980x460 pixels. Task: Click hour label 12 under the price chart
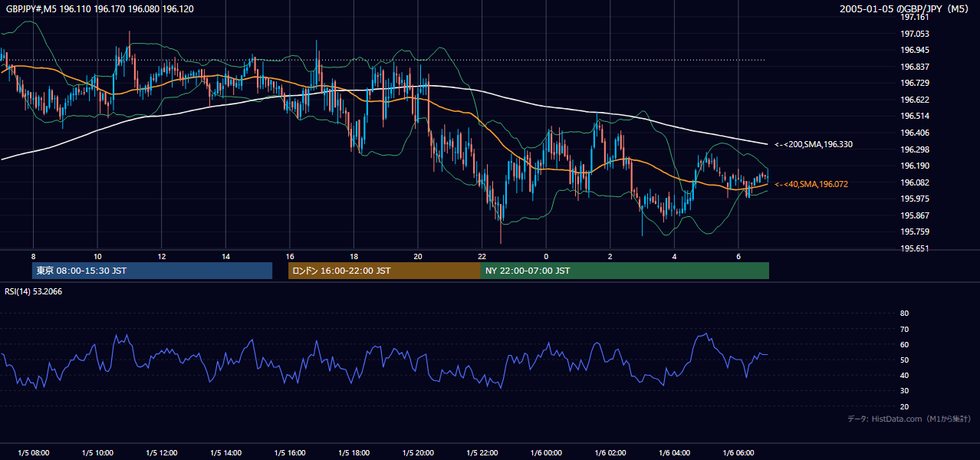click(162, 256)
